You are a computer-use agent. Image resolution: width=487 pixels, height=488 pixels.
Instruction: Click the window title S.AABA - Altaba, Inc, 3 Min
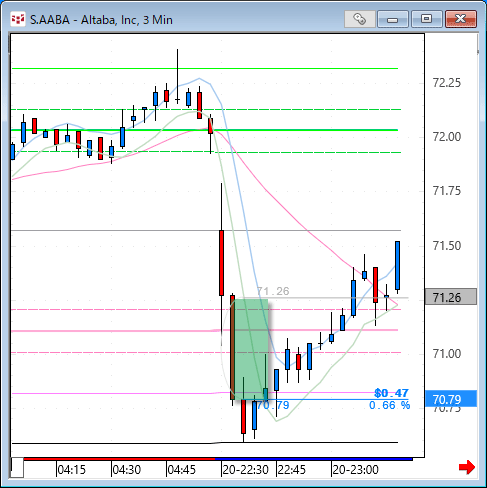tap(101, 20)
